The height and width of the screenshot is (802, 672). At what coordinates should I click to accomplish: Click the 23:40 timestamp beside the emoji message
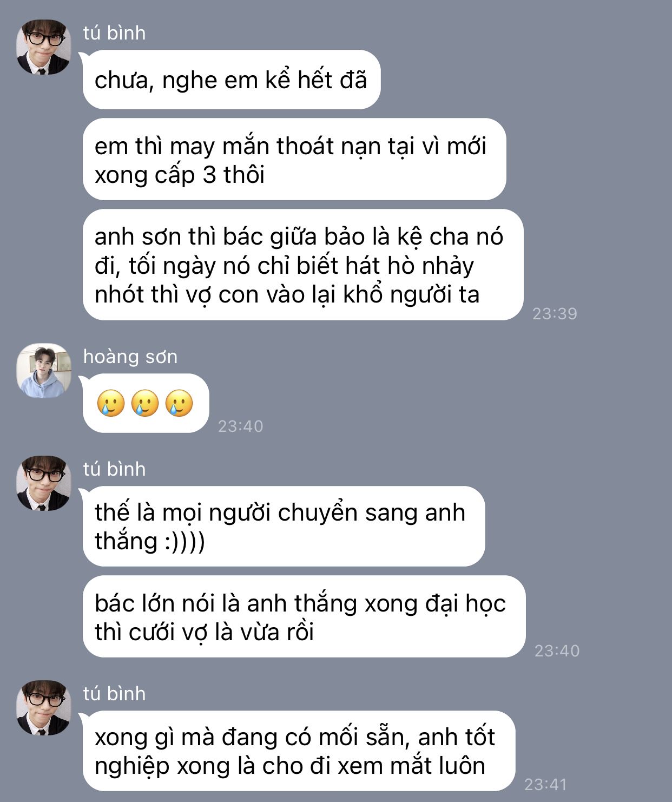click(240, 426)
